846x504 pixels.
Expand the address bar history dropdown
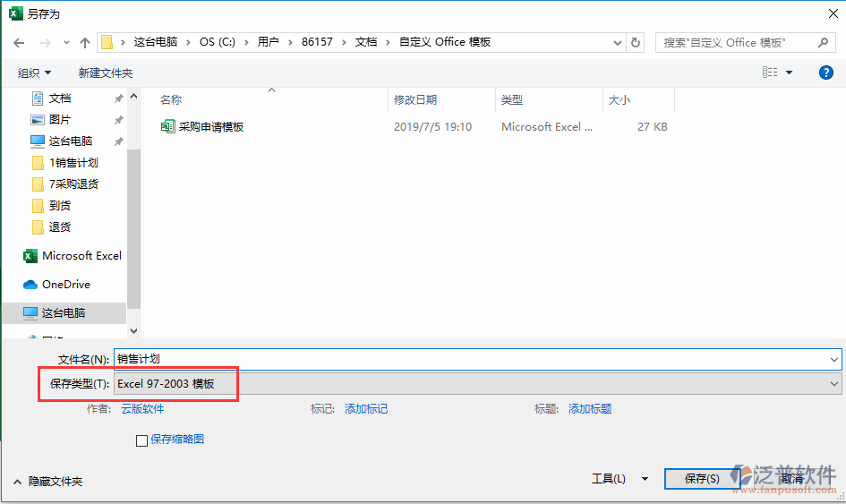[617, 43]
